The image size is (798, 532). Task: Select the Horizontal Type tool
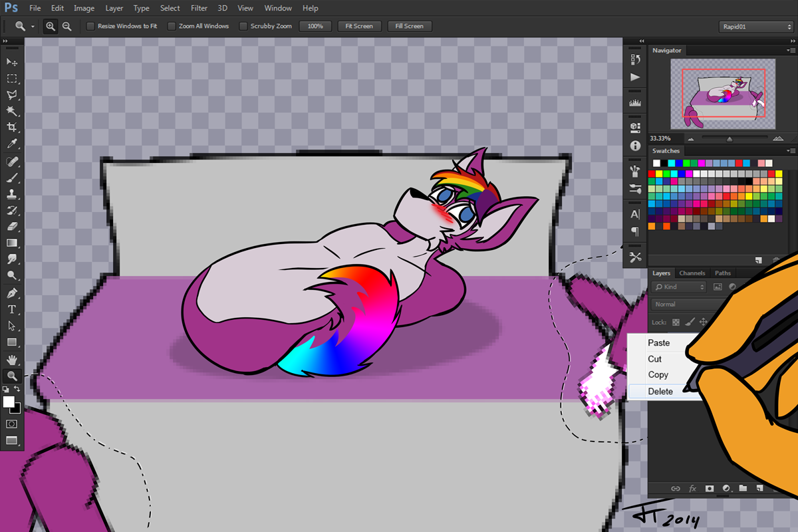[x=12, y=309]
